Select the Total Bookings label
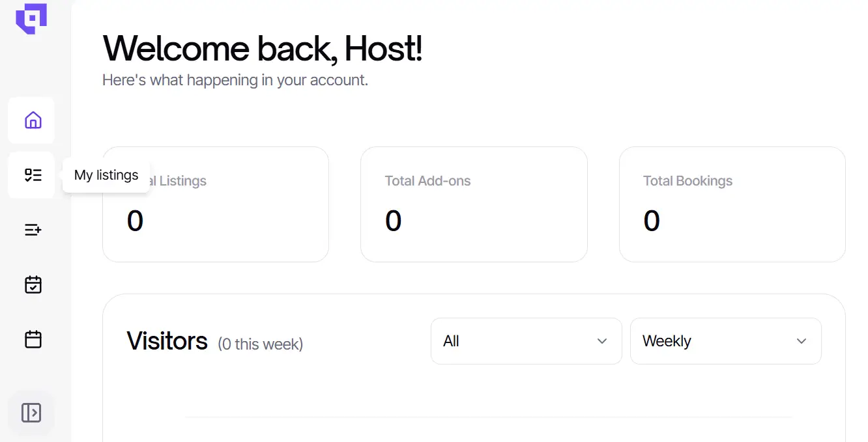Screen dimensions: 868x442 point(687,181)
